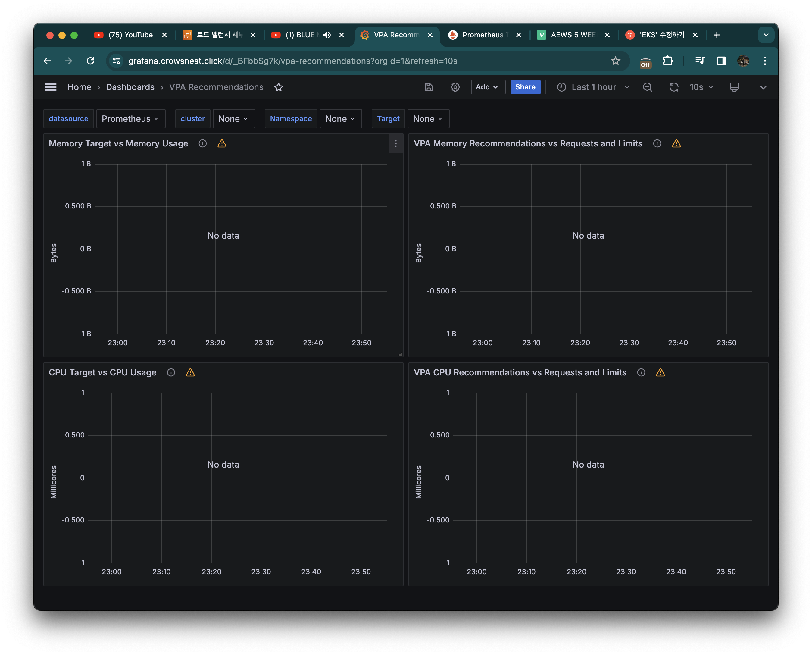Open the 10s refresh interval dropdown

701,87
